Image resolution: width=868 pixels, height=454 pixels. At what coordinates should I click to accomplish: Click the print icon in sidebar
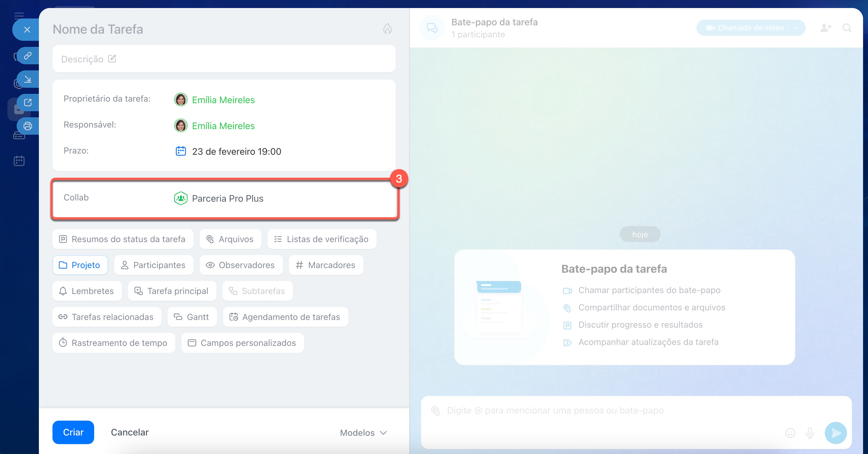pyautogui.click(x=28, y=126)
